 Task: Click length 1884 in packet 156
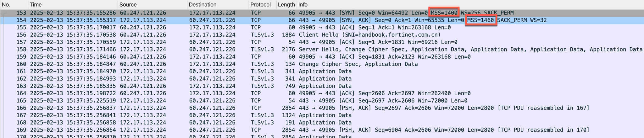point(289,35)
